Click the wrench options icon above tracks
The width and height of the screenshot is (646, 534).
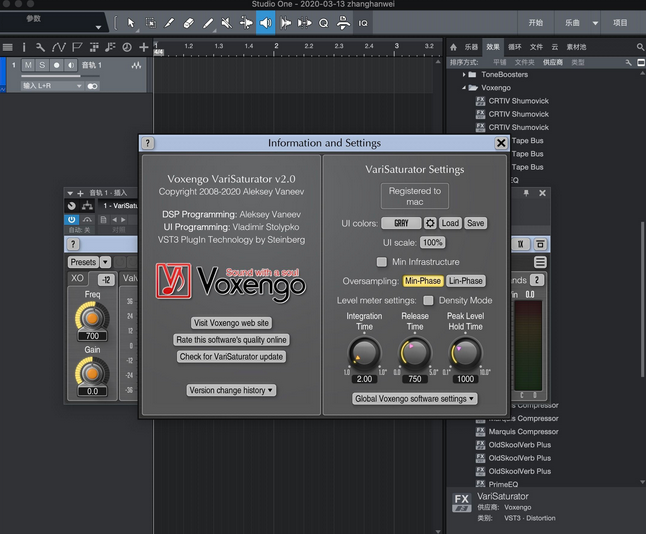point(40,47)
